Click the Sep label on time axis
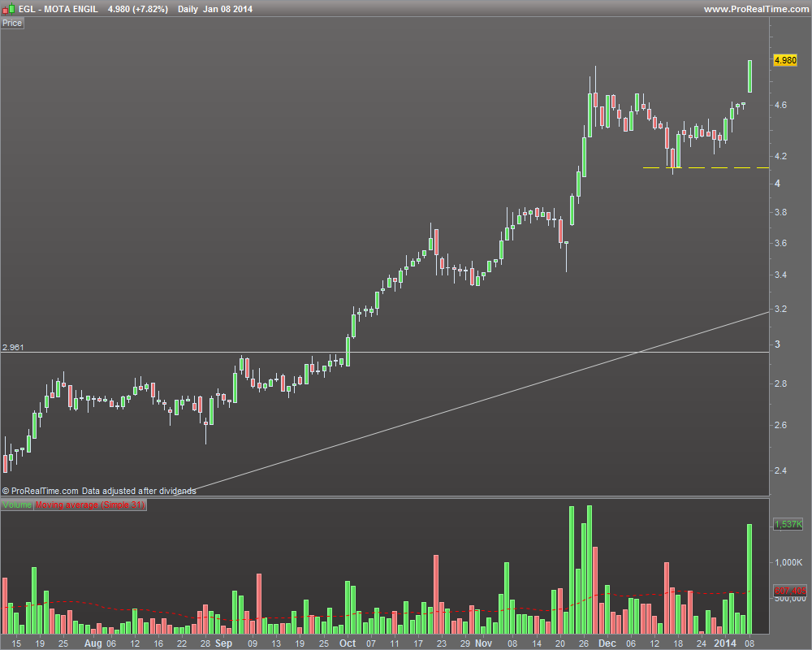 pos(224,643)
